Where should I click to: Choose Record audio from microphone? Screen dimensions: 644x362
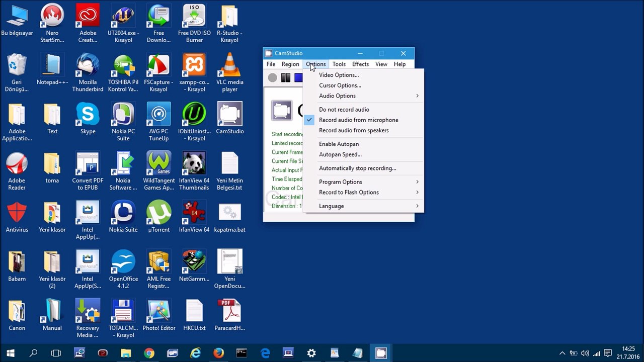click(358, 120)
